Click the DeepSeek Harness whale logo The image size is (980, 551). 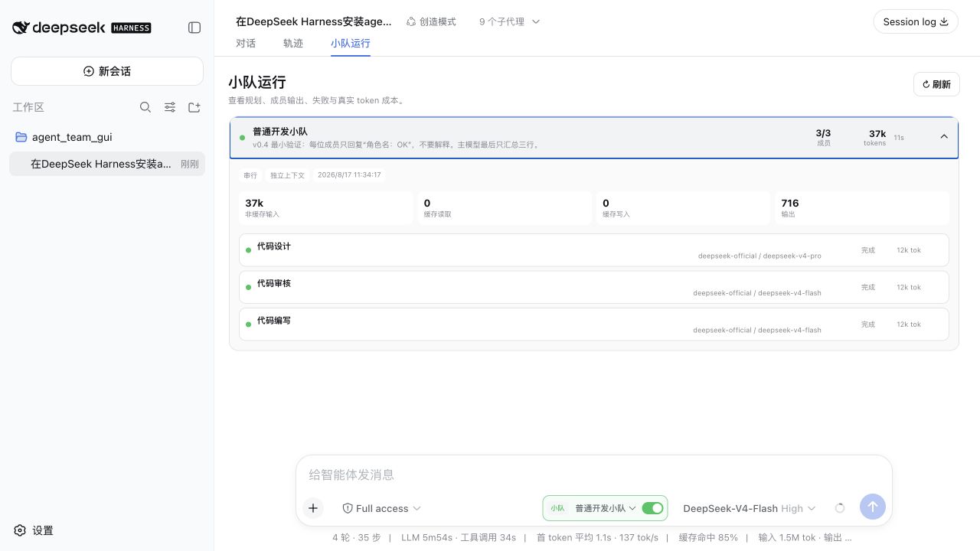click(21, 28)
